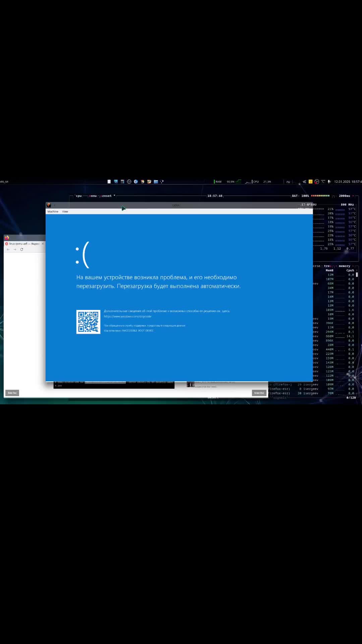Click the 97M firefox-esr process row
Image resolution: width=362 pixels, height=644 pixels.
pos(311,389)
